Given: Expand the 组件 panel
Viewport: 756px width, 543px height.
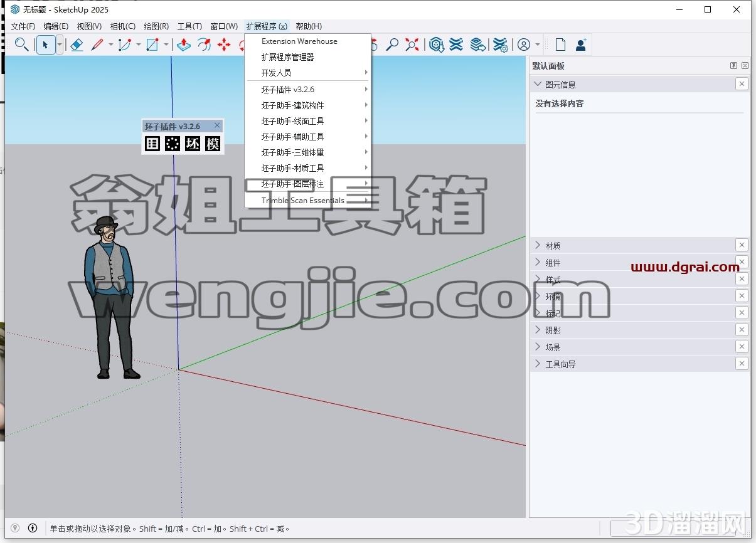Looking at the screenshot, I should [x=538, y=262].
